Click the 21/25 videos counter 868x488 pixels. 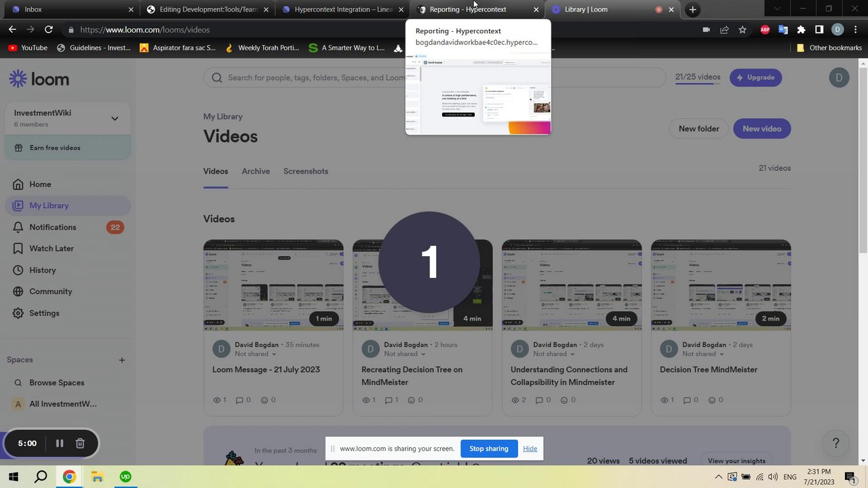698,77
